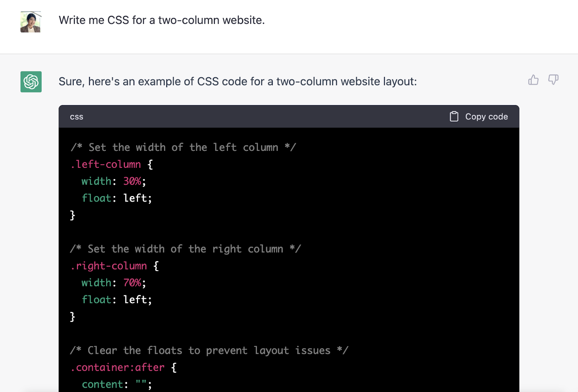Click the user prompt about two-column website

161,20
